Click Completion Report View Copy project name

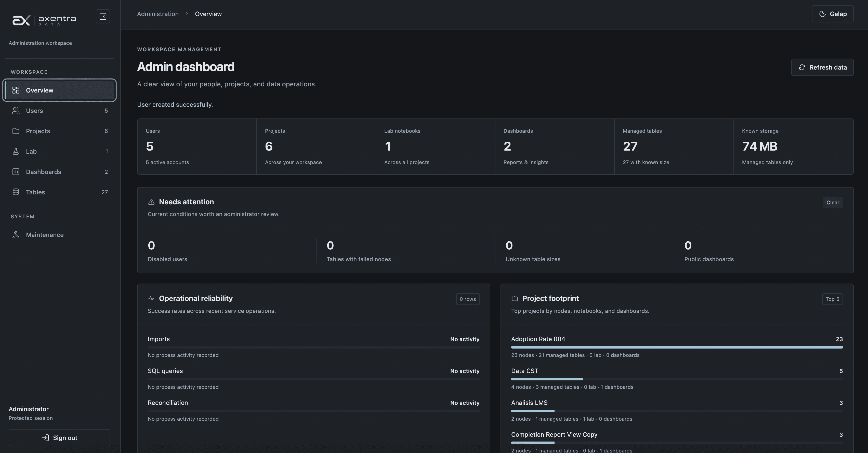(x=554, y=434)
